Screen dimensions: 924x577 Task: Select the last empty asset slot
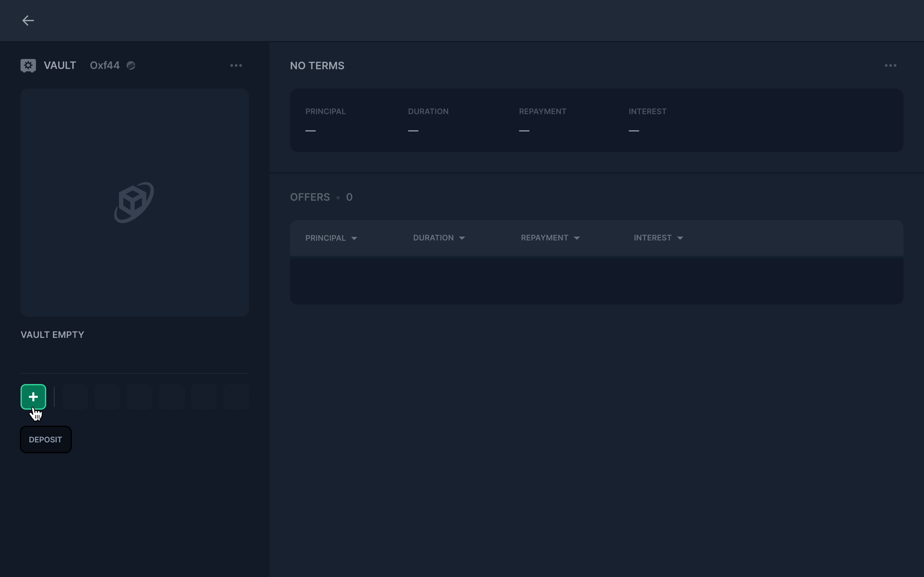[236, 397]
